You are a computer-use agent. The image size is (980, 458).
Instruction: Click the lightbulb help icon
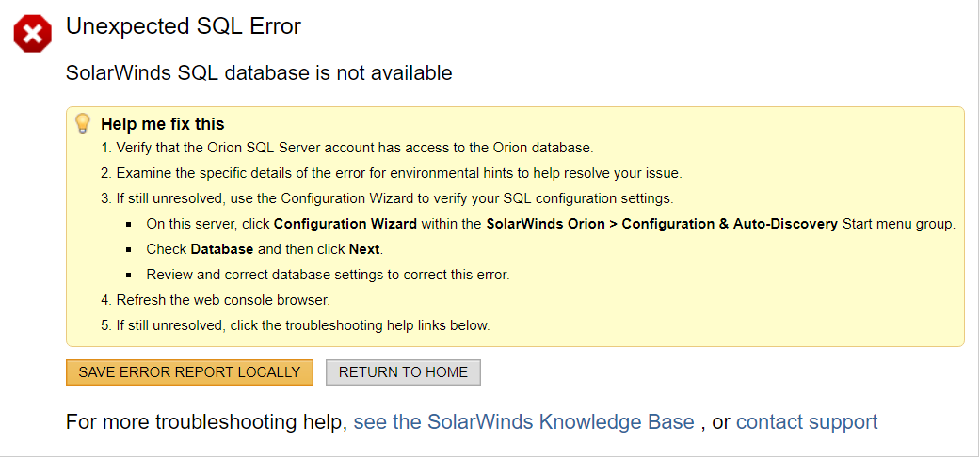tap(83, 123)
